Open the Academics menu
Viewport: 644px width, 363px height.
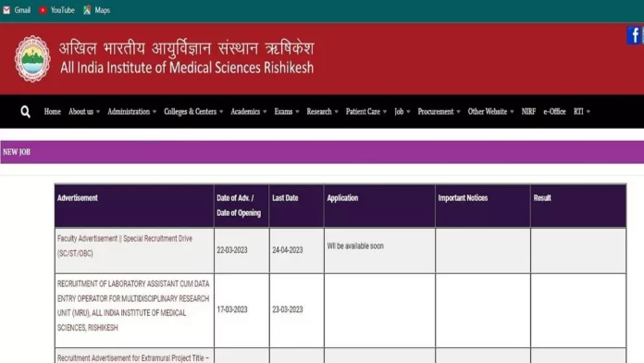click(x=249, y=111)
